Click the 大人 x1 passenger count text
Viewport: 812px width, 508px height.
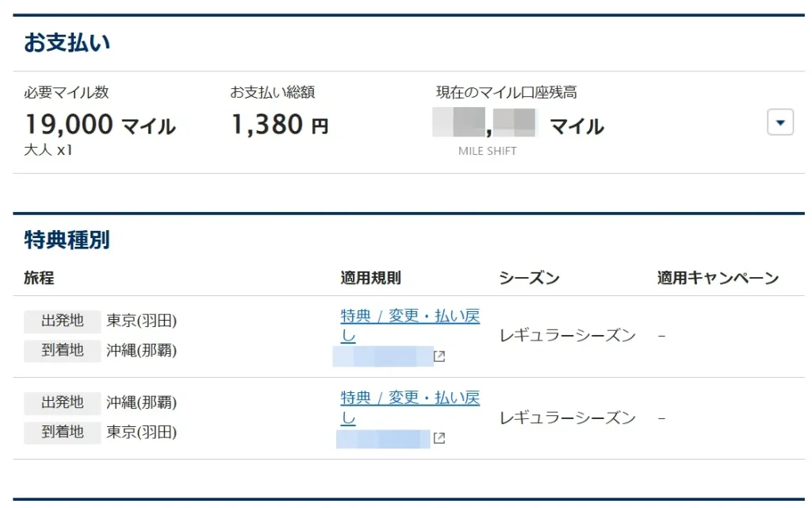click(48, 149)
